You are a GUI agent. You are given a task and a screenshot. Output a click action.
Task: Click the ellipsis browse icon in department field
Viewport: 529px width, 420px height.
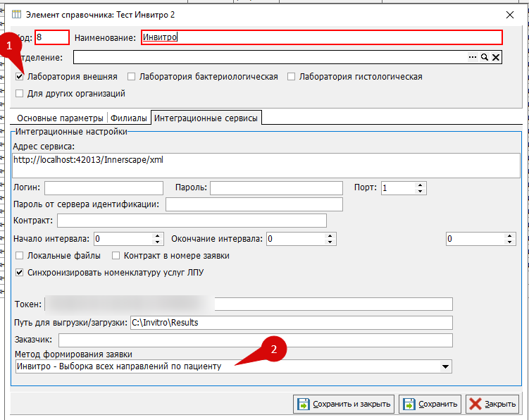pyautogui.click(x=473, y=58)
